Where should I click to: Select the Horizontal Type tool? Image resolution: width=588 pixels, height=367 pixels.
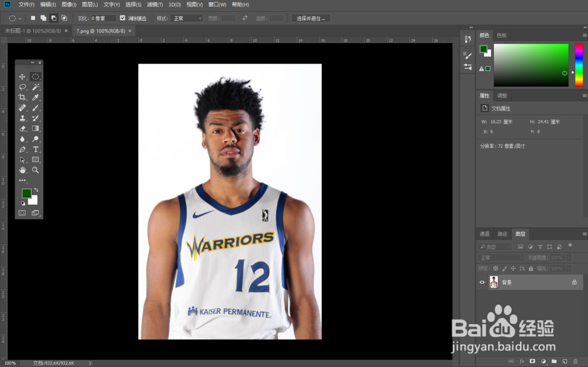(36, 150)
